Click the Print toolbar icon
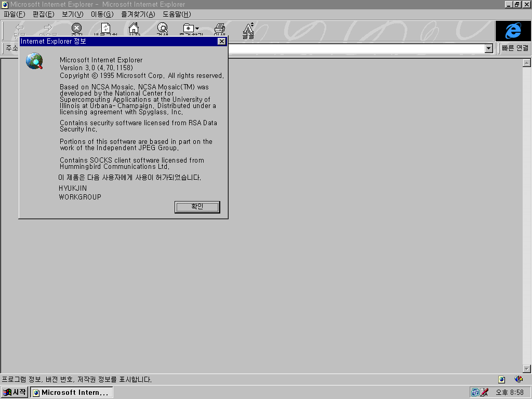Viewport: 532px width, 399px height. point(220,29)
